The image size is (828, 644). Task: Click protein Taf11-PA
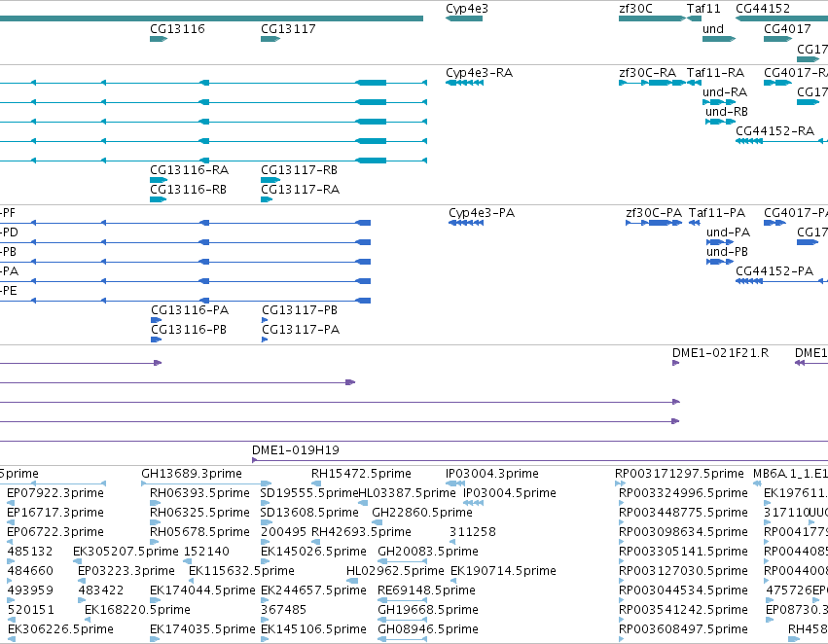click(716, 213)
